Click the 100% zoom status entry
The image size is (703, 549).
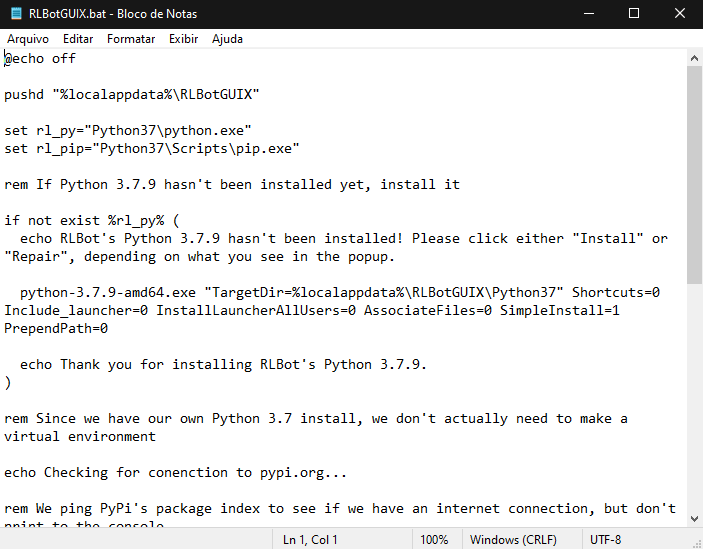pos(434,540)
